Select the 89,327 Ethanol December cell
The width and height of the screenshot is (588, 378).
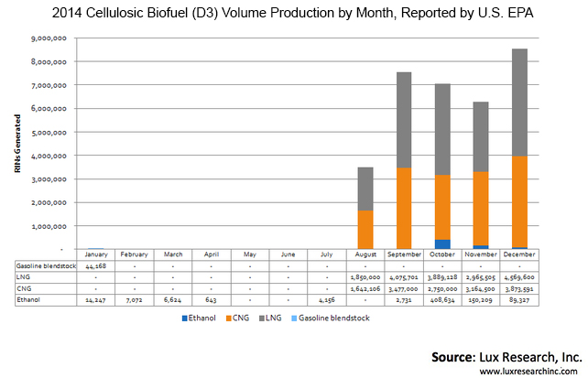519,300
